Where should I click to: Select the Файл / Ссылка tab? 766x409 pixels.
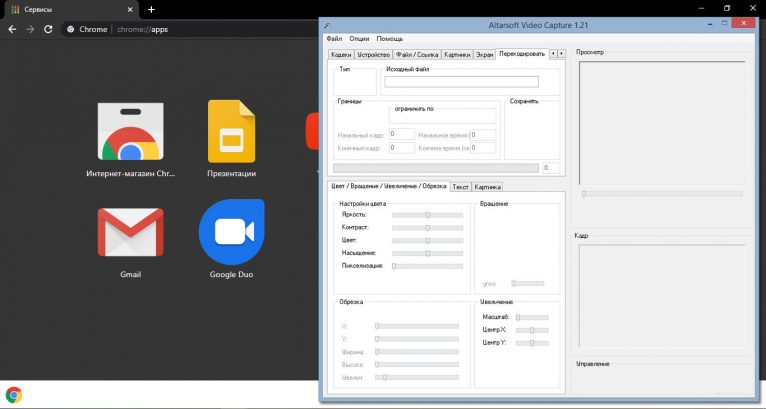[x=416, y=54]
